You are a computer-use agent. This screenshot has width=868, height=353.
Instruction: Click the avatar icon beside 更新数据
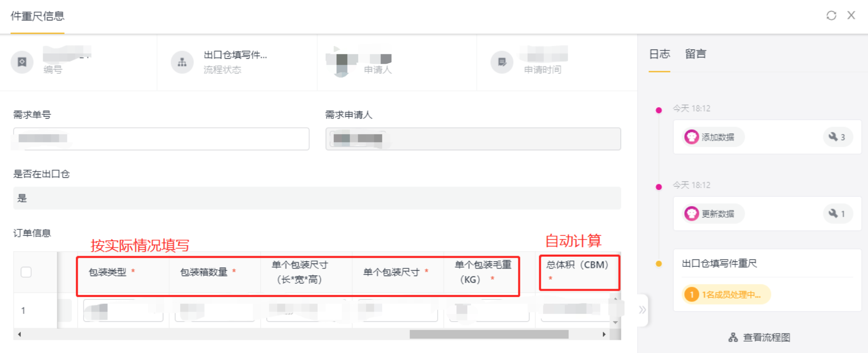691,214
